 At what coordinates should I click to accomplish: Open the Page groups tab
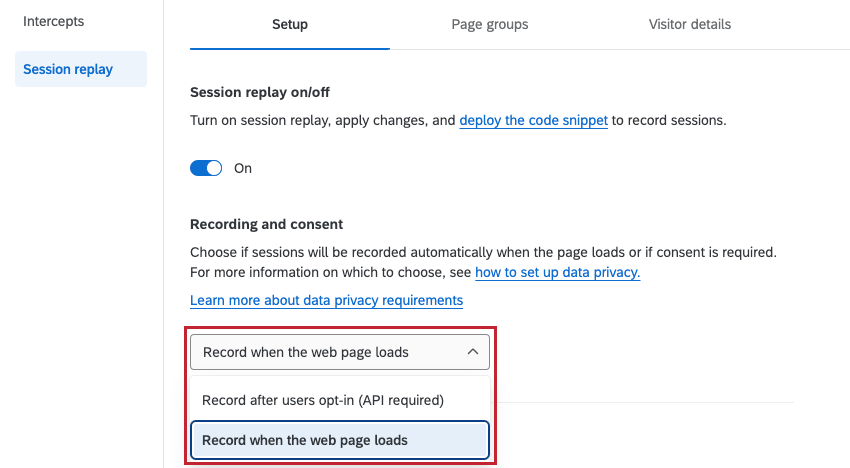(x=490, y=24)
